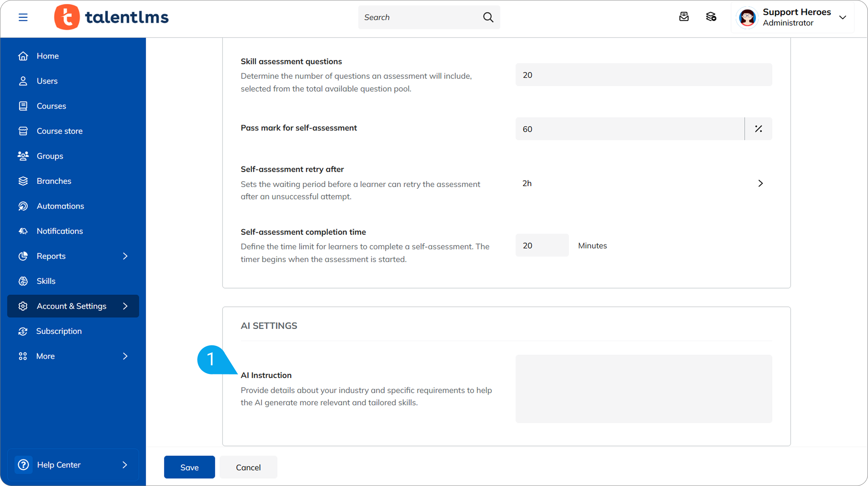The width and height of the screenshot is (868, 486).
Task: Open the Course store page
Action: click(x=60, y=131)
